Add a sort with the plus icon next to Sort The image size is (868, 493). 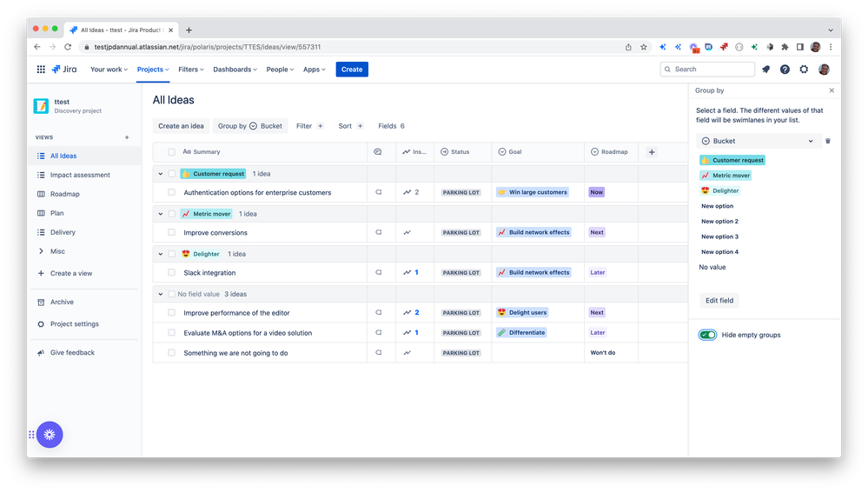[x=360, y=126]
